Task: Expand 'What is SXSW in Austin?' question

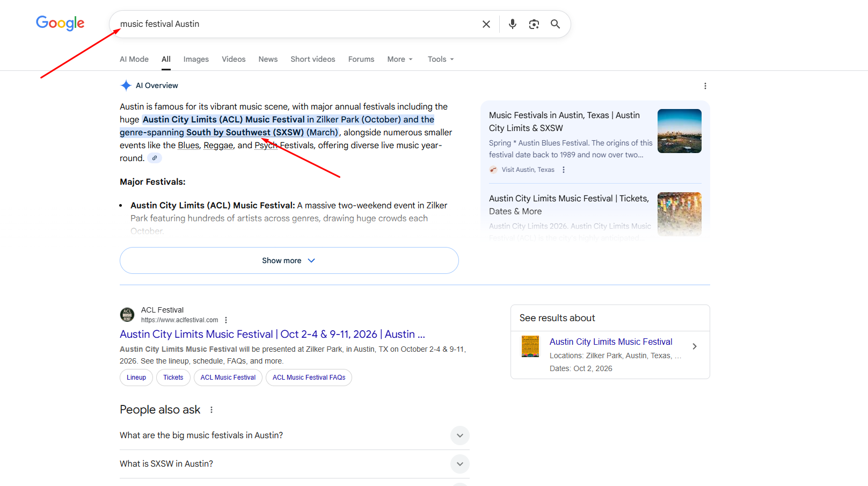Action: 459,464
